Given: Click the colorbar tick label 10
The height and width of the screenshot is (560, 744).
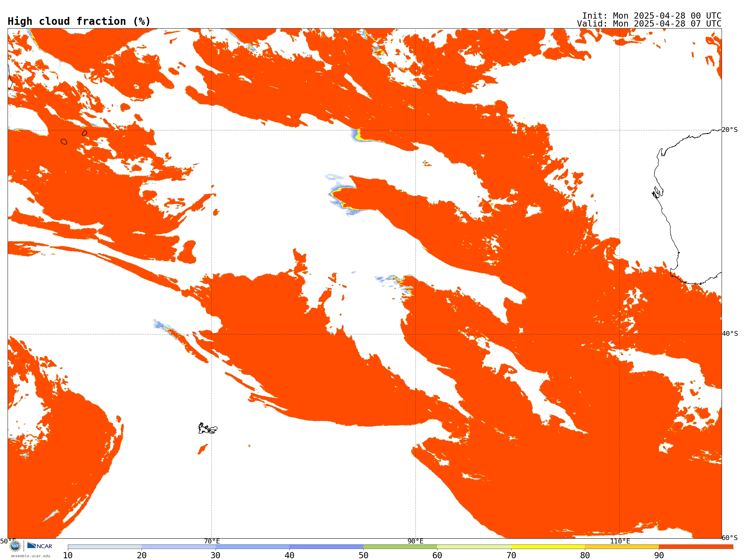Looking at the screenshot, I should [68, 555].
